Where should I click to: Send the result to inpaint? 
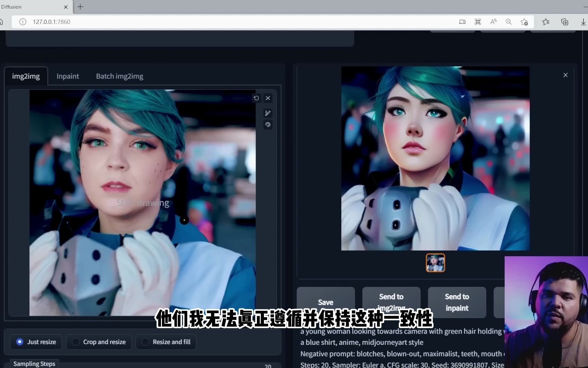pos(457,302)
